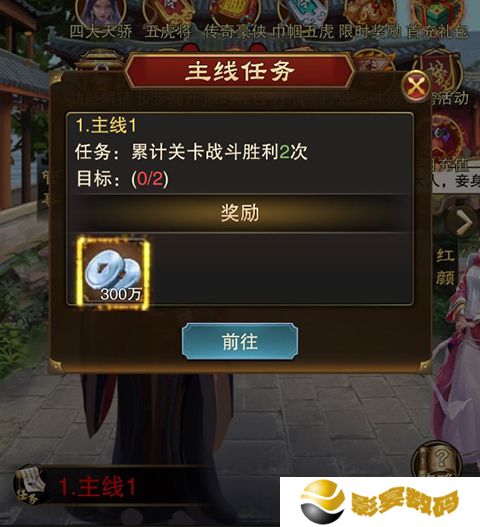This screenshot has height=527, width=480.
Task: Close the 主线任务 dialog
Action: [x=416, y=86]
